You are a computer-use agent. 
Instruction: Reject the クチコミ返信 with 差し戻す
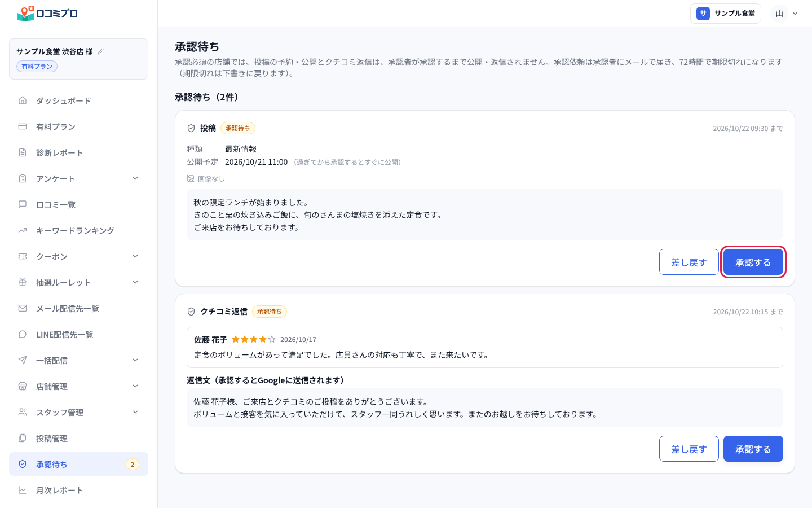[x=689, y=449]
